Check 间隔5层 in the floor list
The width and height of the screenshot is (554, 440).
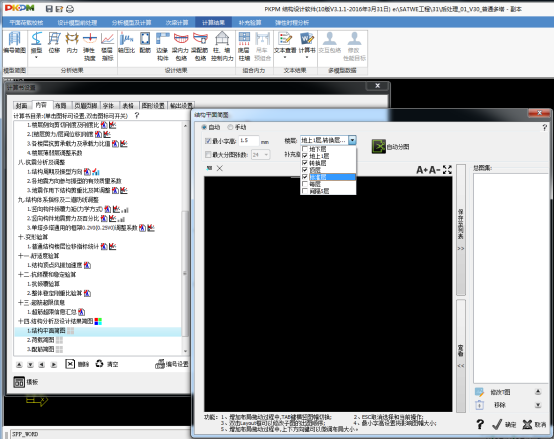[305, 191]
